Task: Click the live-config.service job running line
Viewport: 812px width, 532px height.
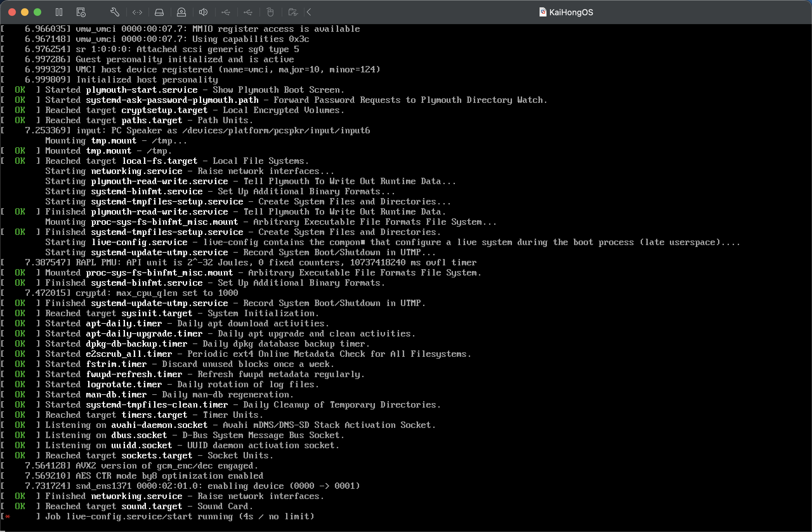Action: point(179,516)
